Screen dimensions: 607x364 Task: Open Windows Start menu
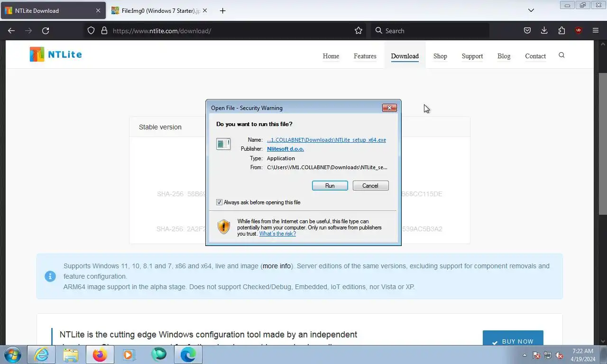point(12,355)
